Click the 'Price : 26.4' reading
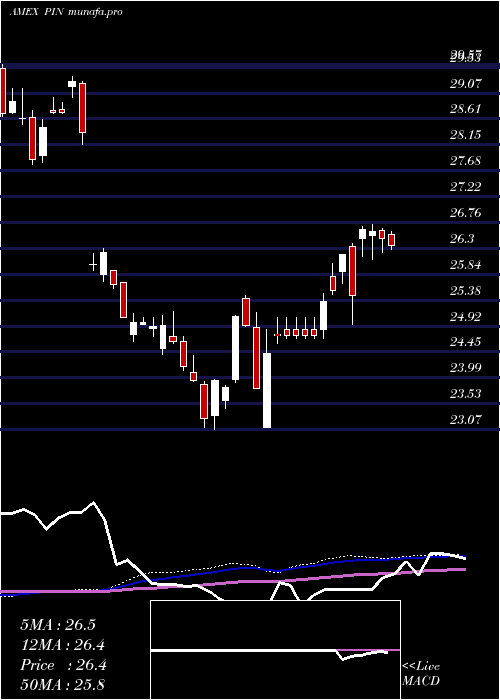 point(63,665)
